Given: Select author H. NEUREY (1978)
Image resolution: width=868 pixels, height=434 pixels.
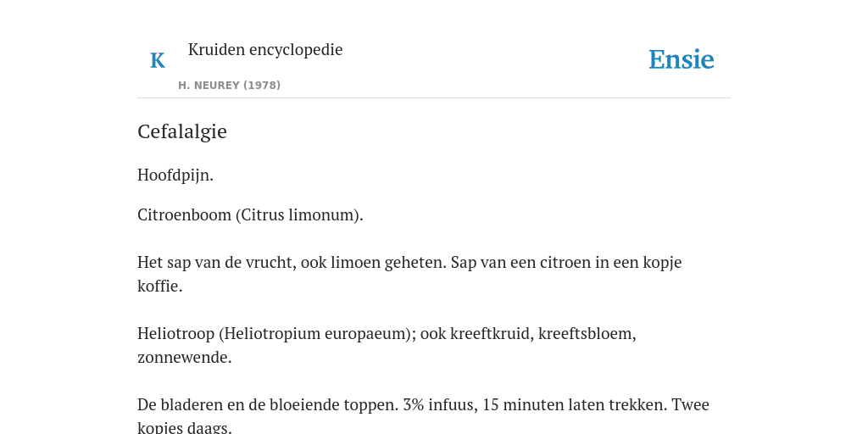Looking at the screenshot, I should click(x=229, y=86).
